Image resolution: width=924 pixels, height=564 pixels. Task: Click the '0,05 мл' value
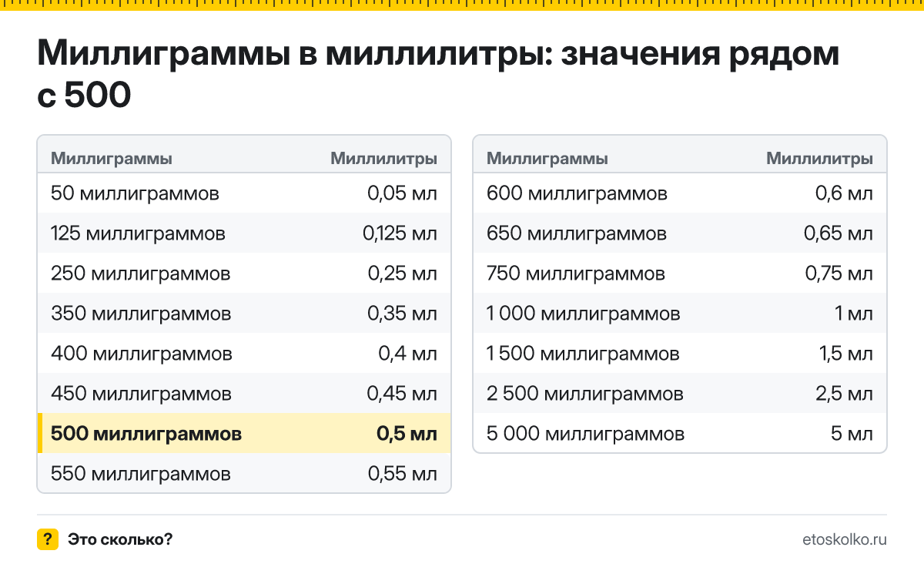coord(403,193)
